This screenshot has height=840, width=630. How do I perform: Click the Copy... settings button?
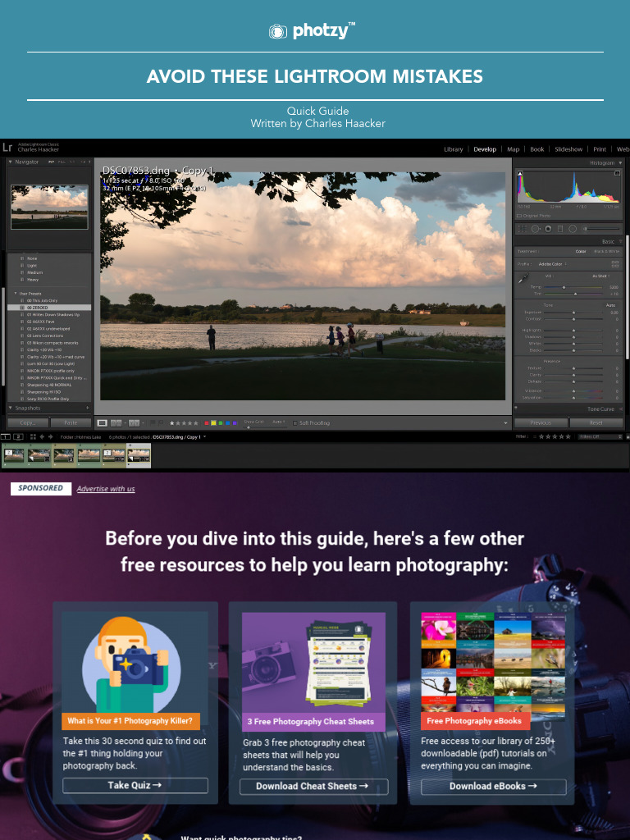28,422
